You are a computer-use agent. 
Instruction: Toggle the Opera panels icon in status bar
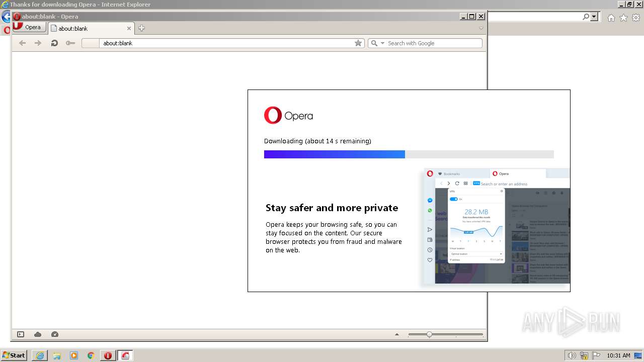tap(21, 334)
